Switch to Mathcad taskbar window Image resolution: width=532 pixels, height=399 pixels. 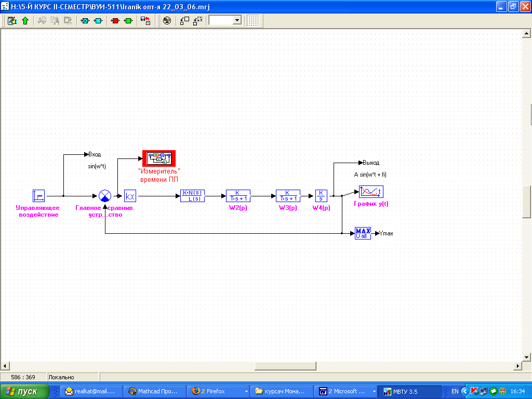point(154,392)
